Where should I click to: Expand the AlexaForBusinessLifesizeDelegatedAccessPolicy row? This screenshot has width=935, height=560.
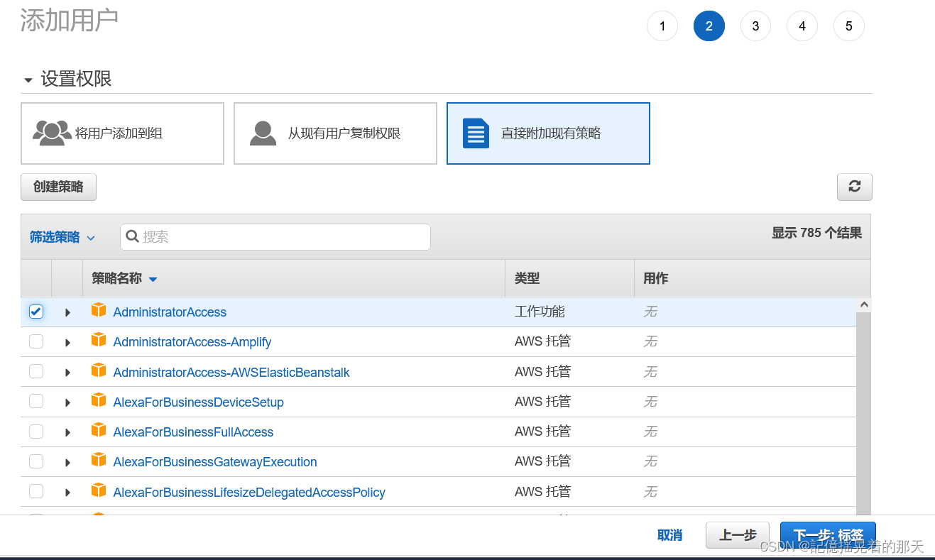point(67,493)
